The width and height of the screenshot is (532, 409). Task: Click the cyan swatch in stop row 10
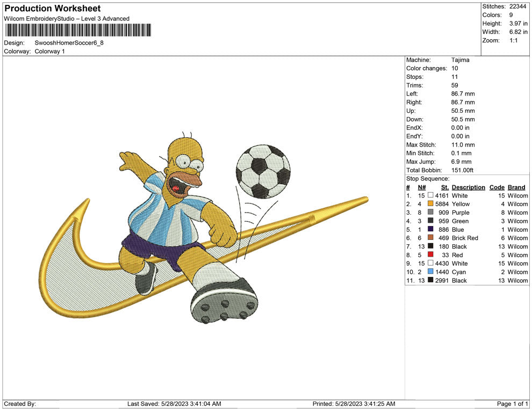coord(430,272)
